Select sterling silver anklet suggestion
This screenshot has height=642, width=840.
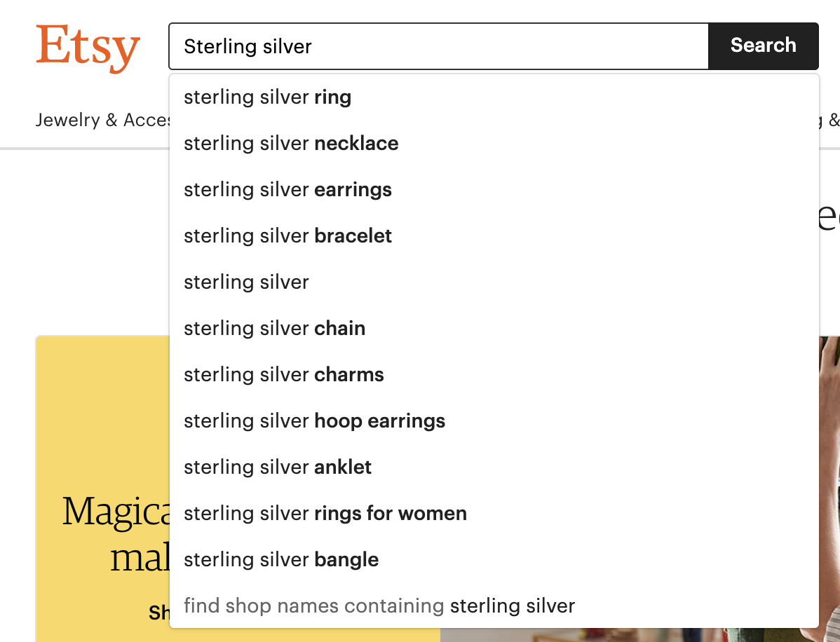tap(494, 467)
